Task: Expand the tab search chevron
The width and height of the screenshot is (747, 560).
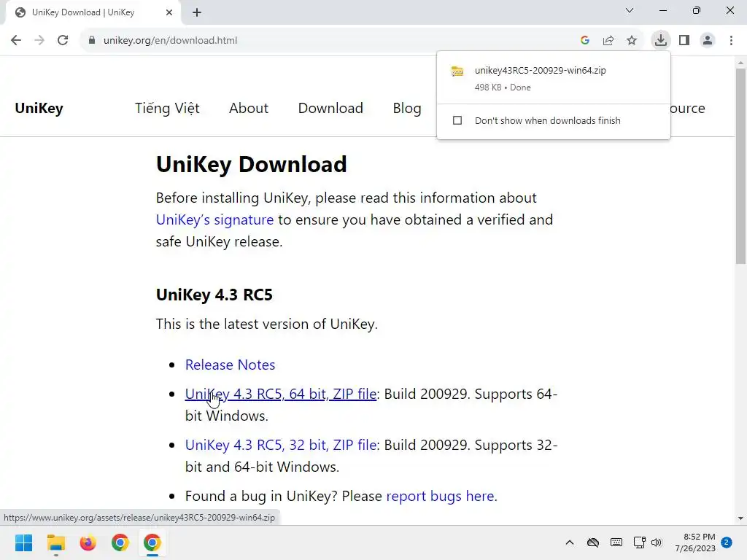Action: coord(630,10)
